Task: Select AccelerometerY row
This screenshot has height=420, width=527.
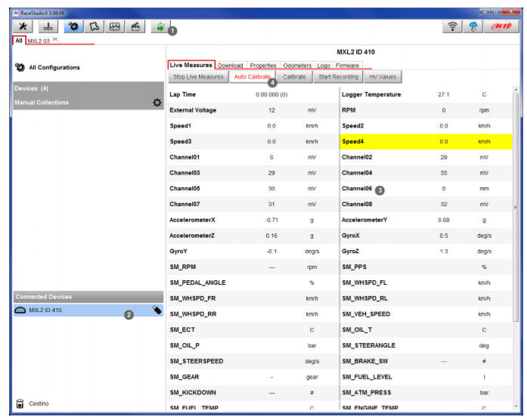Action: coord(426,220)
